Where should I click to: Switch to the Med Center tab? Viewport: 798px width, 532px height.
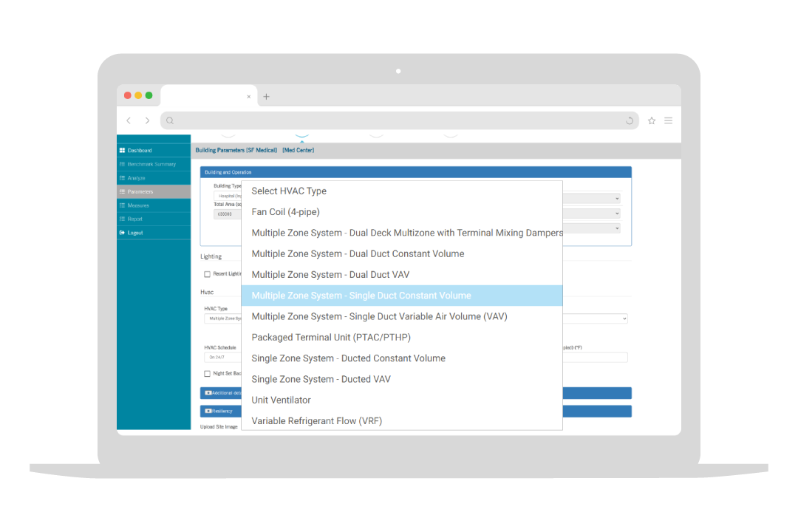click(x=299, y=149)
